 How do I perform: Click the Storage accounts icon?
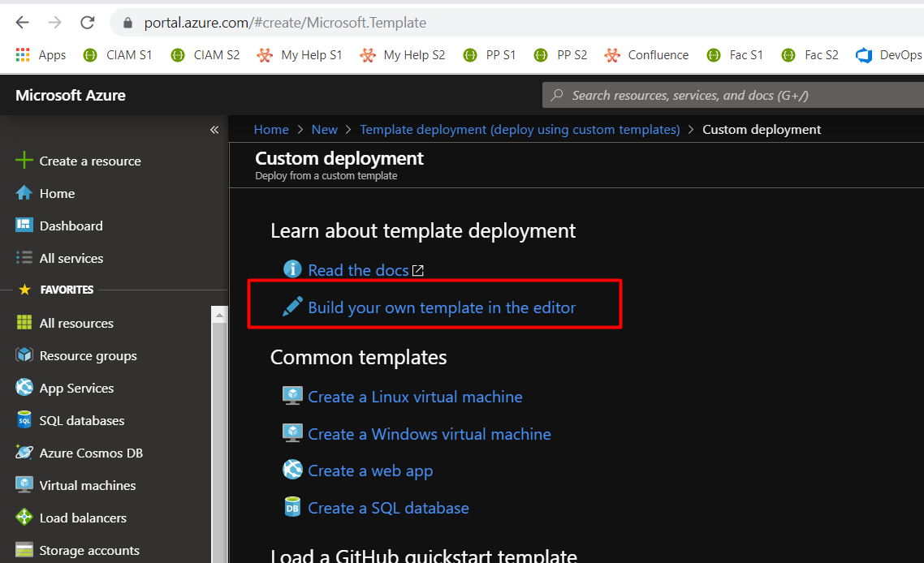pyautogui.click(x=24, y=549)
